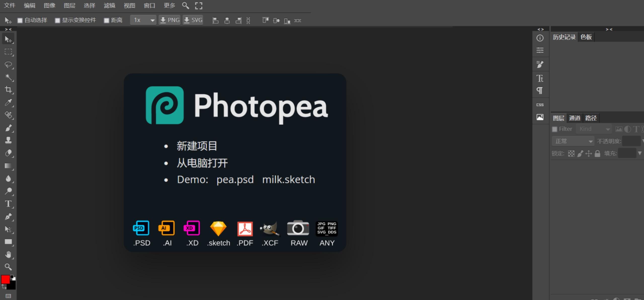Select the Magic Wand tool

(x=8, y=77)
